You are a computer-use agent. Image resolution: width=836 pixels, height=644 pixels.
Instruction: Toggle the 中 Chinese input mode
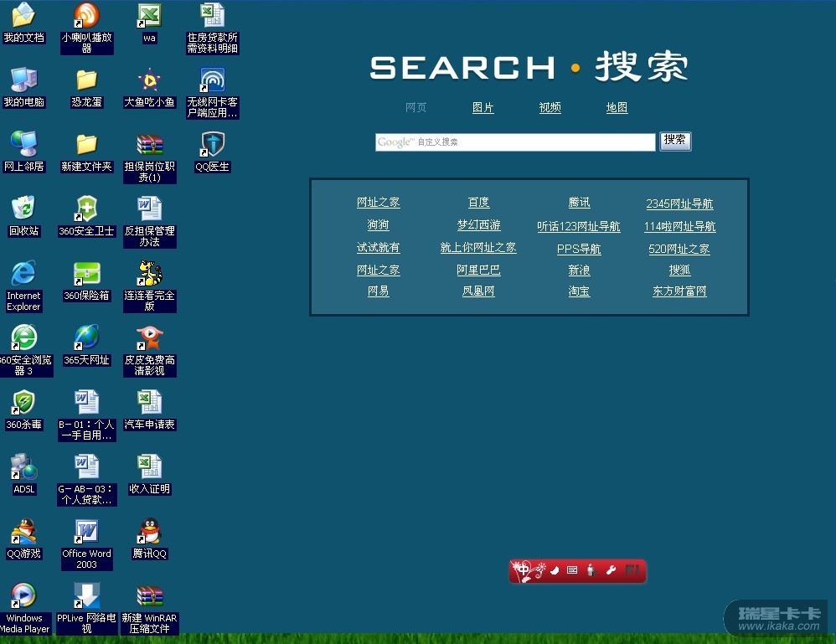tap(524, 570)
